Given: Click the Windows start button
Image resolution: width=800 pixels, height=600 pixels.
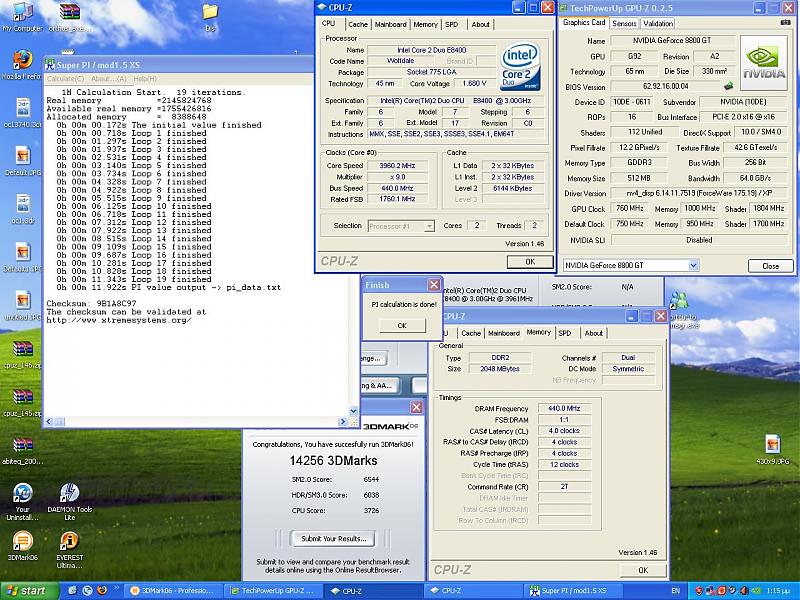Looking at the screenshot, I should (x=29, y=591).
